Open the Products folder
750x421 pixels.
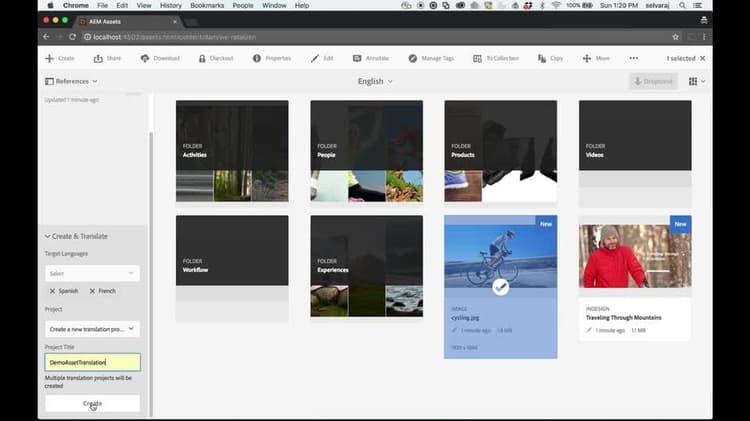pos(500,151)
